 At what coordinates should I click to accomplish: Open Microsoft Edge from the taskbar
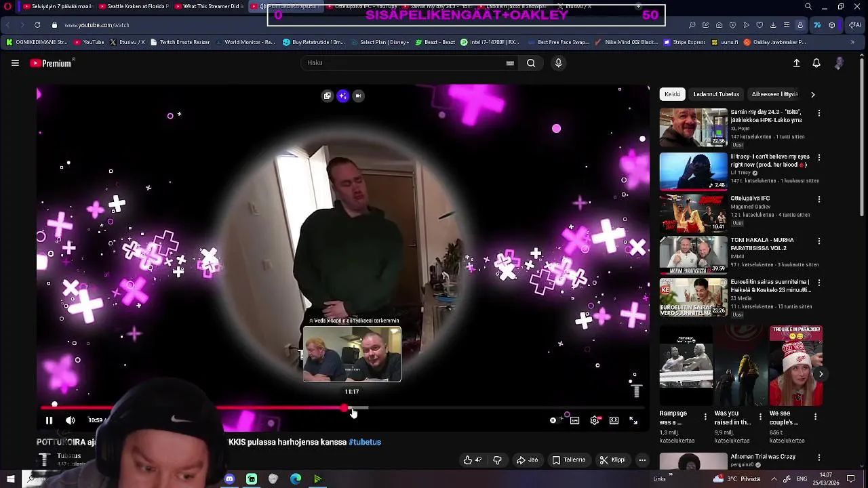coord(296,479)
